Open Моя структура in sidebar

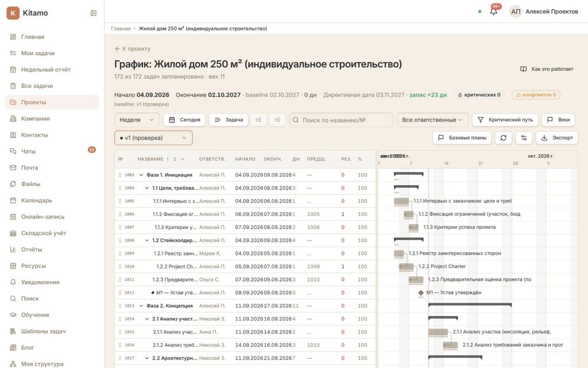(52, 364)
